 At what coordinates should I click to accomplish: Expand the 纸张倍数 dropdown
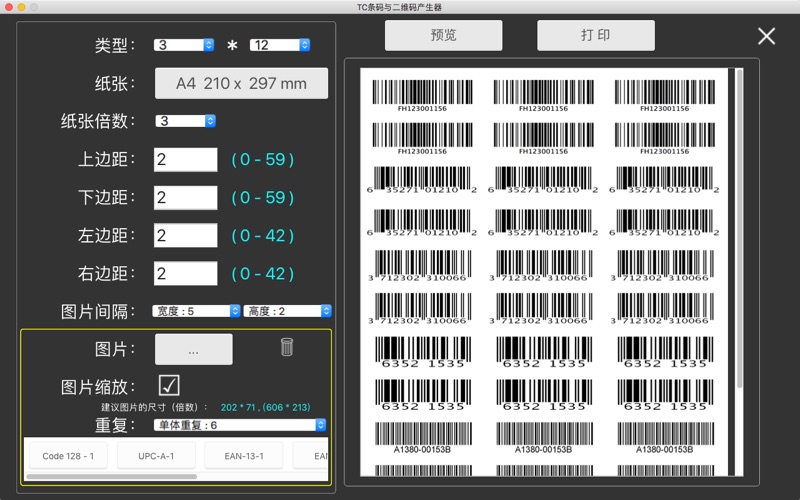185,121
